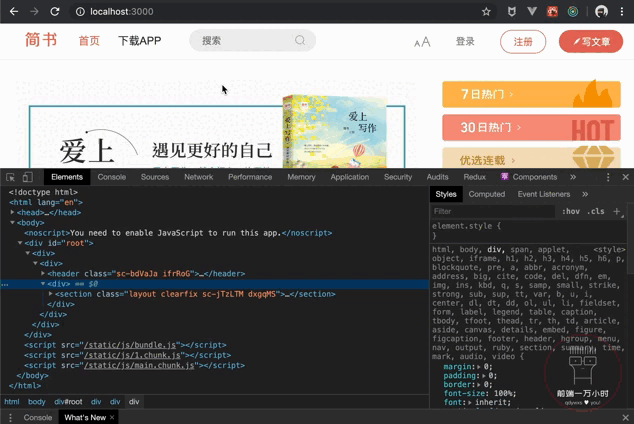
Task: Click the 注册 register button
Action: pyautogui.click(x=523, y=42)
